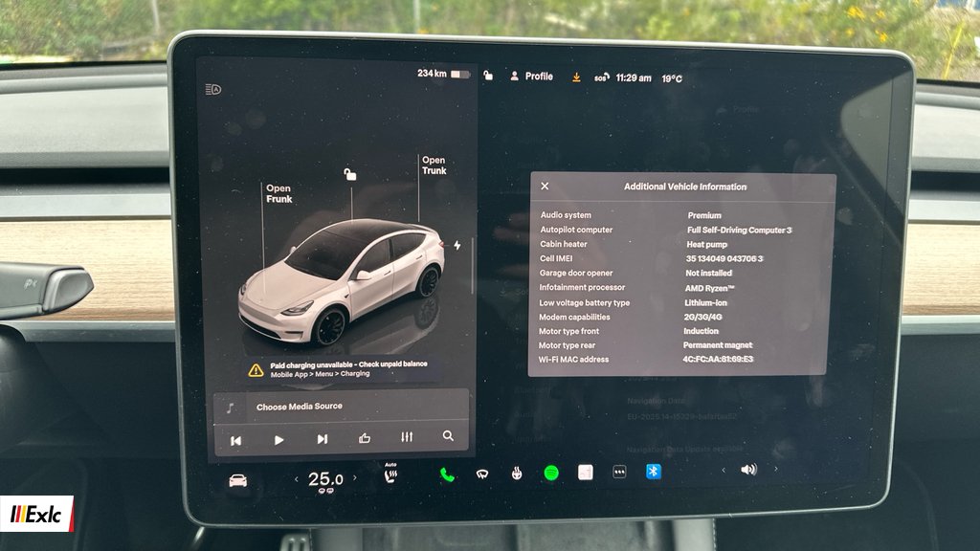The width and height of the screenshot is (980, 551).
Task: Toggle the heated steering wheel icon
Action: (516, 474)
